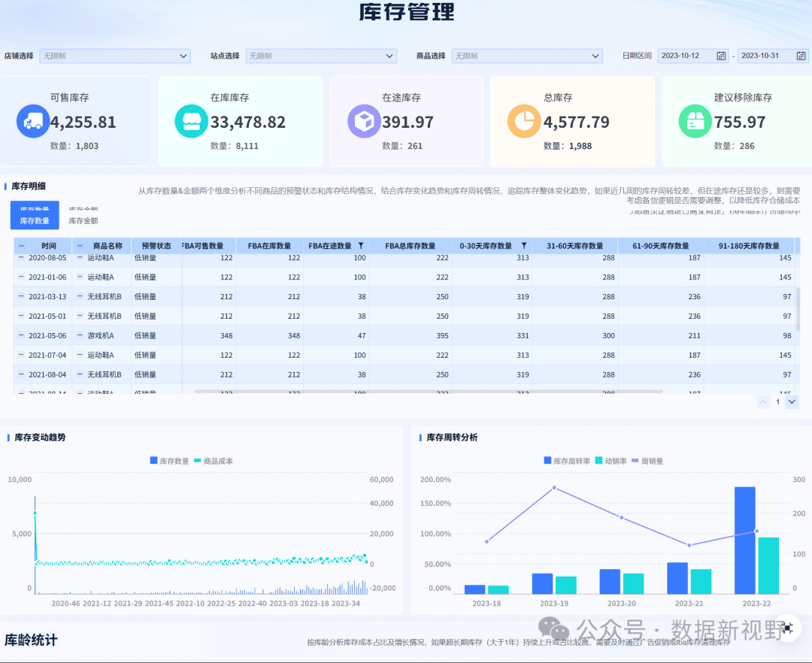Go to next table page
Image resolution: width=812 pixels, height=663 pixels.
click(792, 401)
